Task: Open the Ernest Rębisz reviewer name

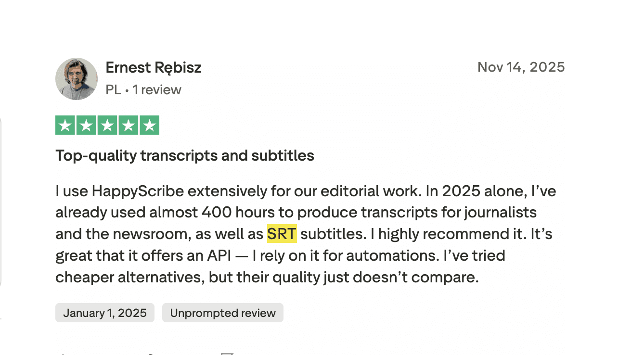Action: [x=153, y=68]
